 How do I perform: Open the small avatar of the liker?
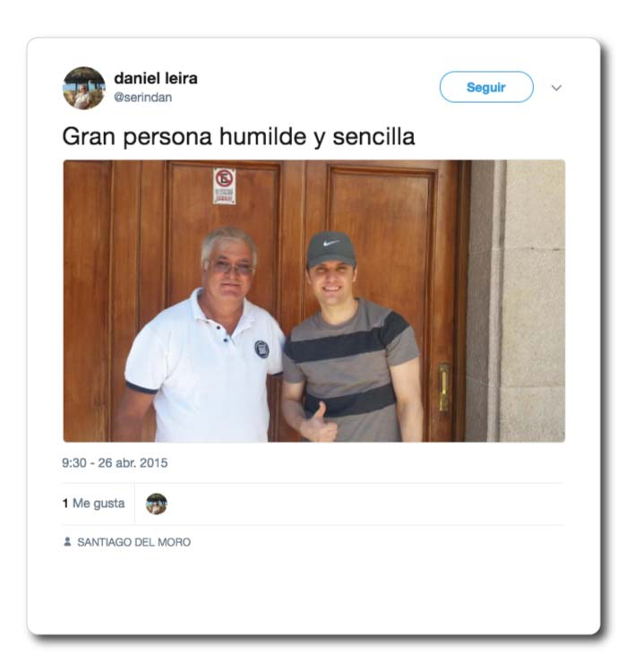(157, 504)
